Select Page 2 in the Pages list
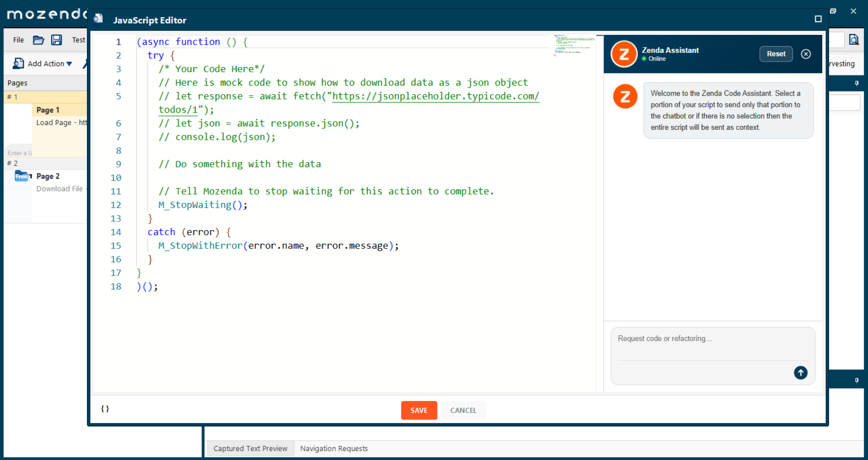868x460 pixels. 48,176
